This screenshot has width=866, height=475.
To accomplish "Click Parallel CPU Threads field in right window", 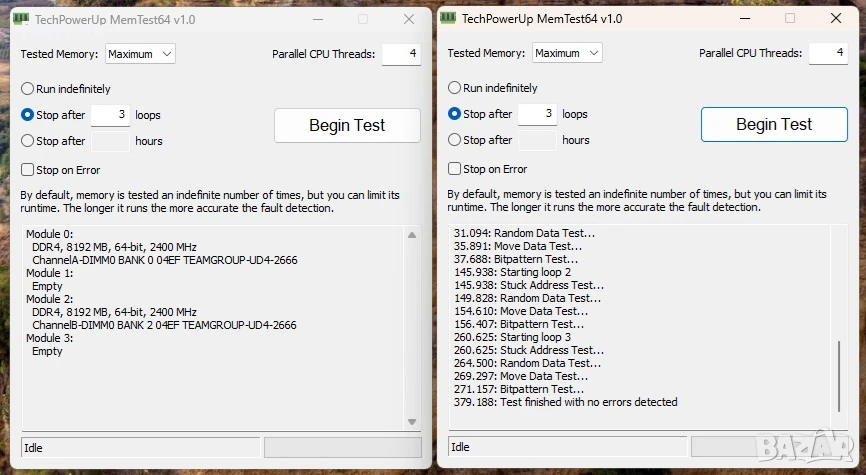I will [x=828, y=53].
